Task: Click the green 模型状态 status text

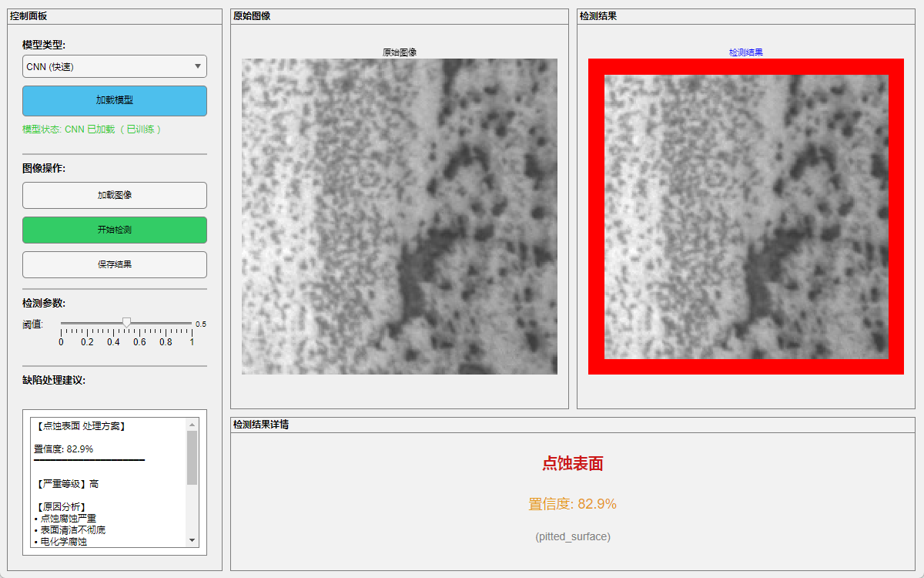Action: tap(92, 129)
